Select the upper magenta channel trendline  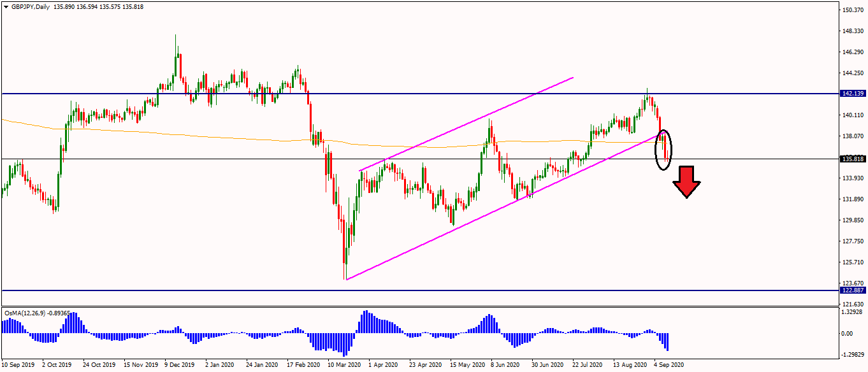click(x=467, y=124)
